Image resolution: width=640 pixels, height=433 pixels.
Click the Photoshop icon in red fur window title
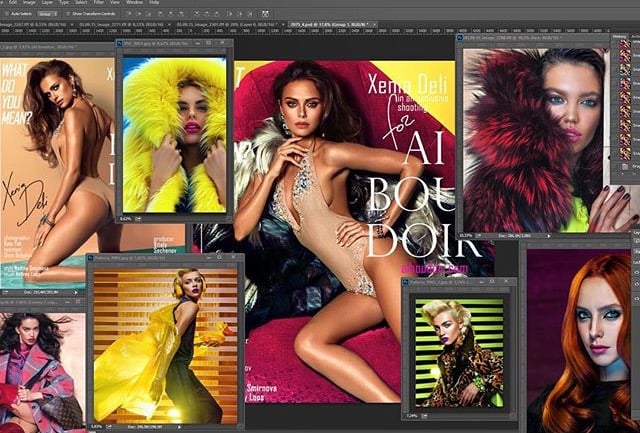click(460, 38)
